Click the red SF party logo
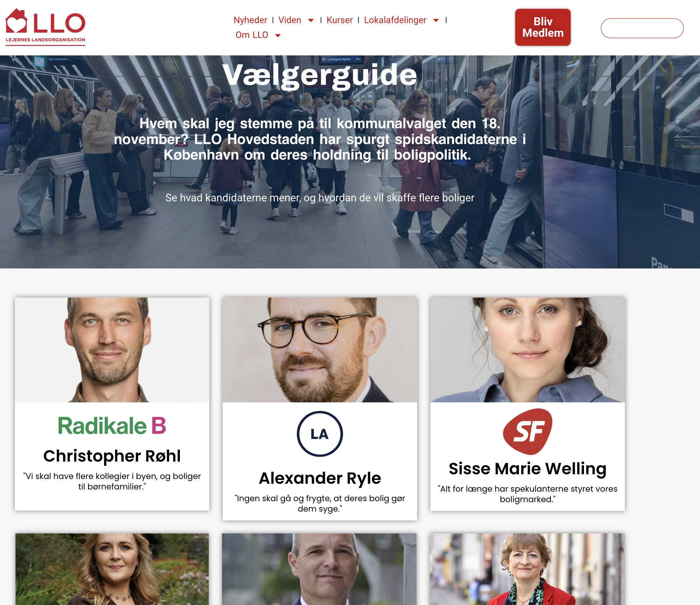The image size is (700, 605). point(527,432)
